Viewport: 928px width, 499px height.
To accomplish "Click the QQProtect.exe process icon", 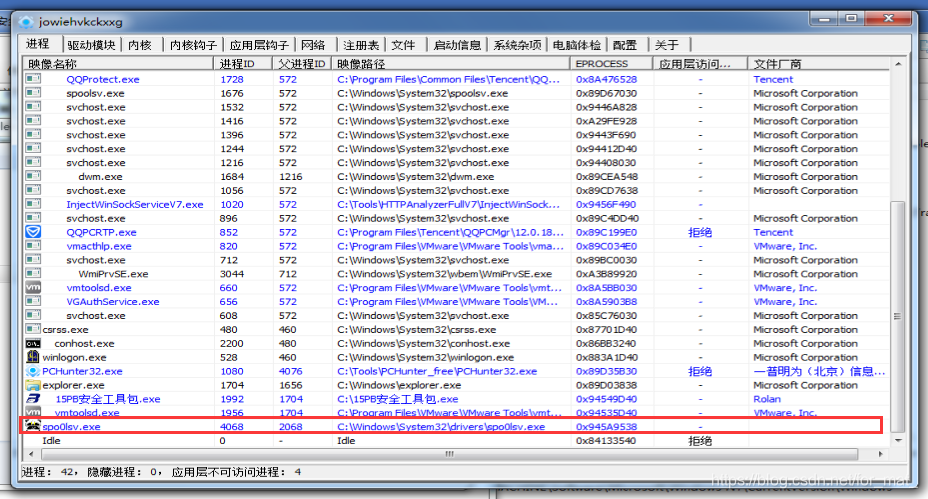I will coord(33,79).
